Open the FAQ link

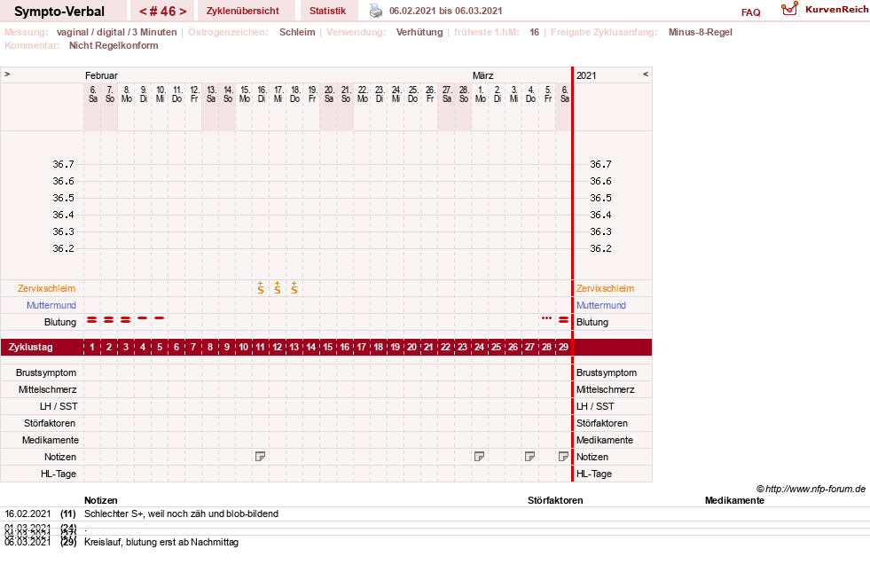coord(750,12)
